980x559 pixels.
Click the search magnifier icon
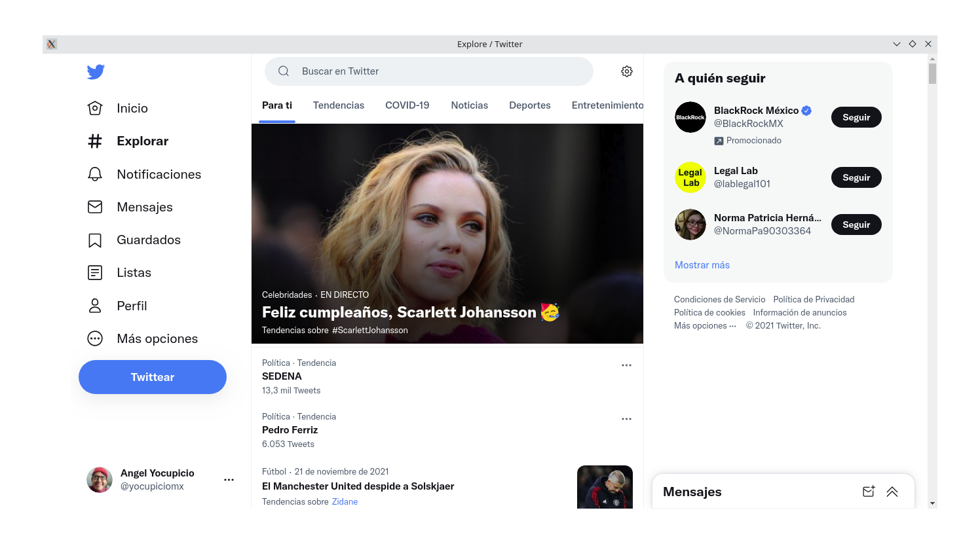284,71
